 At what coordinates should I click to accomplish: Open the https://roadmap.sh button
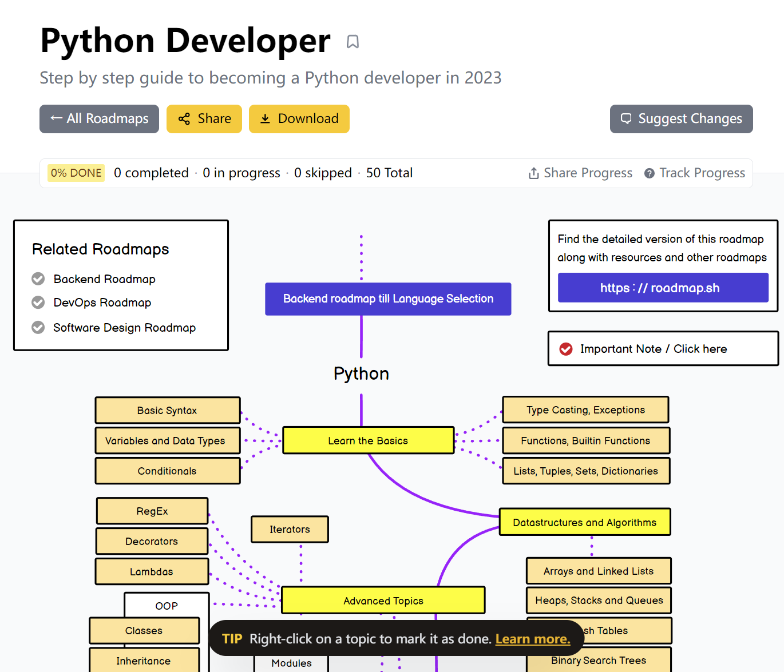tap(663, 288)
